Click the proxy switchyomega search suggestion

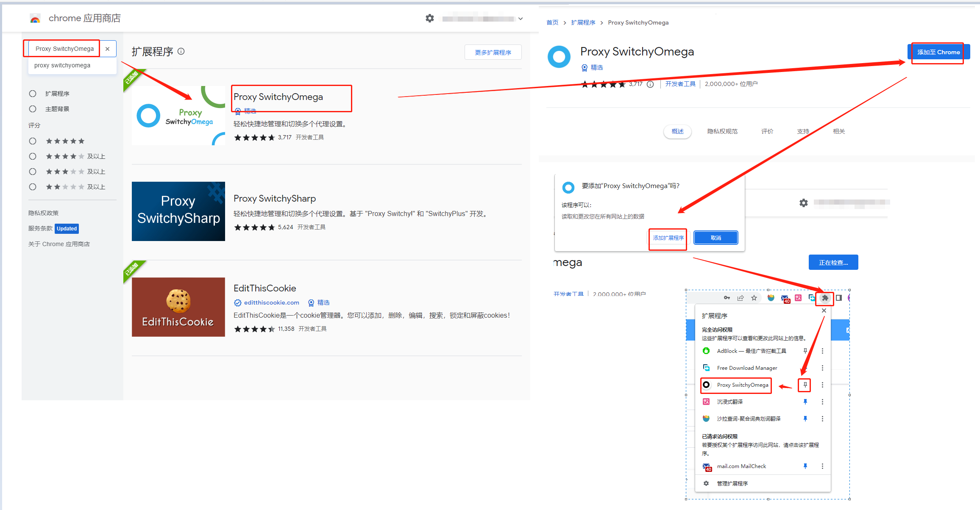point(62,65)
